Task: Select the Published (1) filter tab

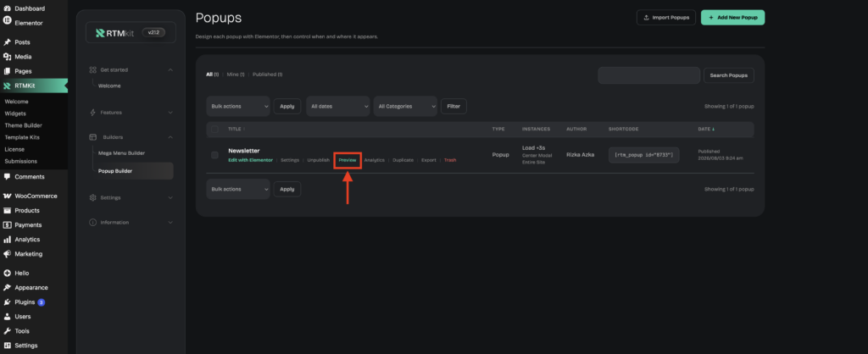Action: 267,75
